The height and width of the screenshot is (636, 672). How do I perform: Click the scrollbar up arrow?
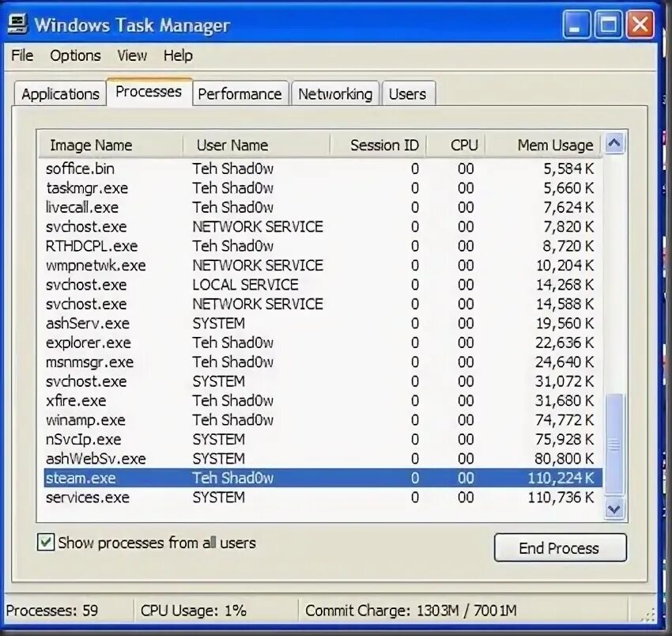(614, 143)
